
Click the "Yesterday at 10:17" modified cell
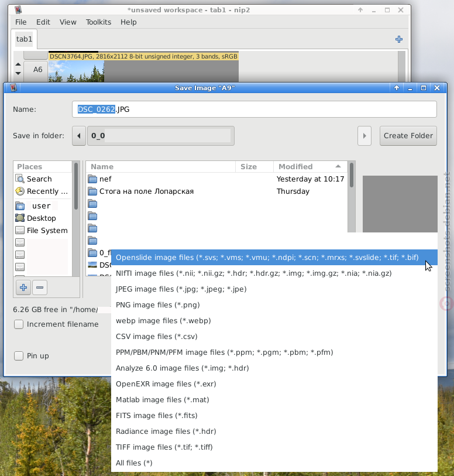[310, 179]
